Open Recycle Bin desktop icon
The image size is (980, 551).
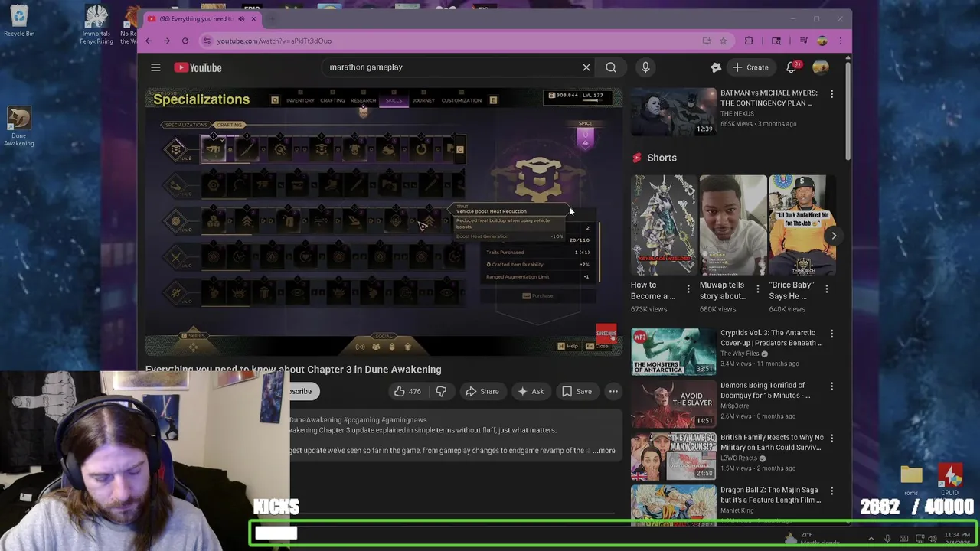coord(19,21)
